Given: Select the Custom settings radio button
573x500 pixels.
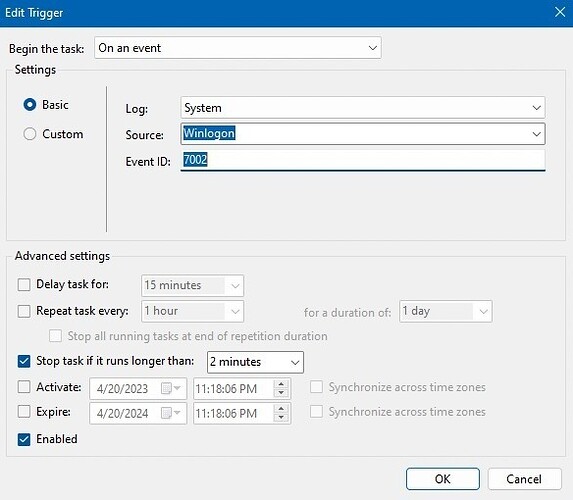Looking at the screenshot, I should (x=30, y=134).
